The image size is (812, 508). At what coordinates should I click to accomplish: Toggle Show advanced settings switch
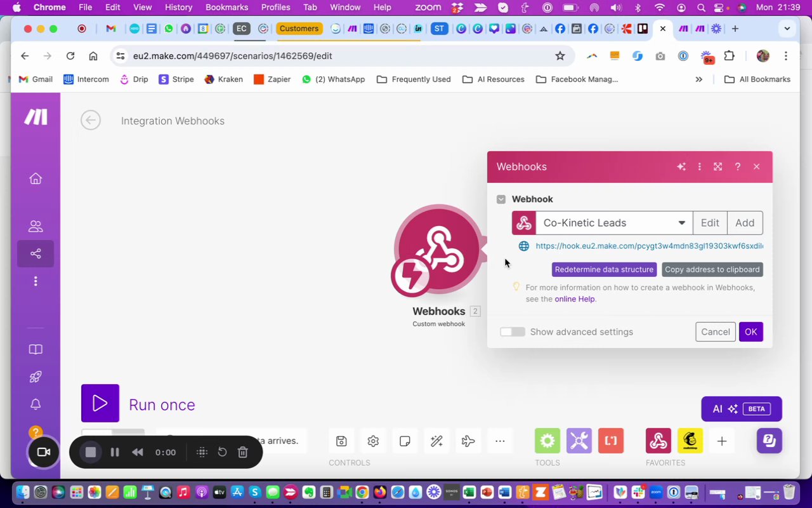[513, 331]
